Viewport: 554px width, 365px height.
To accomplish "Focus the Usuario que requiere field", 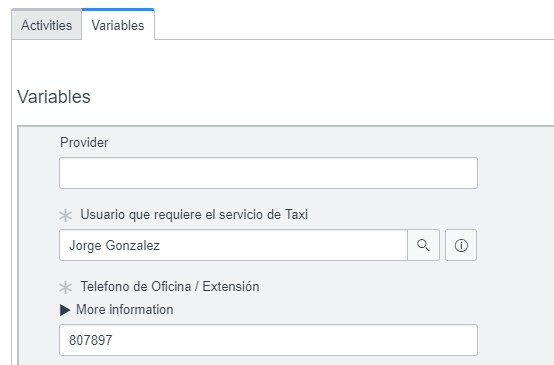I will (233, 245).
